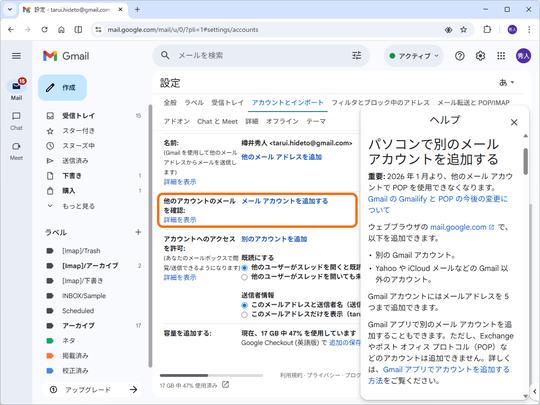
Task: Switch to the アドオン tab
Action: (x=177, y=121)
